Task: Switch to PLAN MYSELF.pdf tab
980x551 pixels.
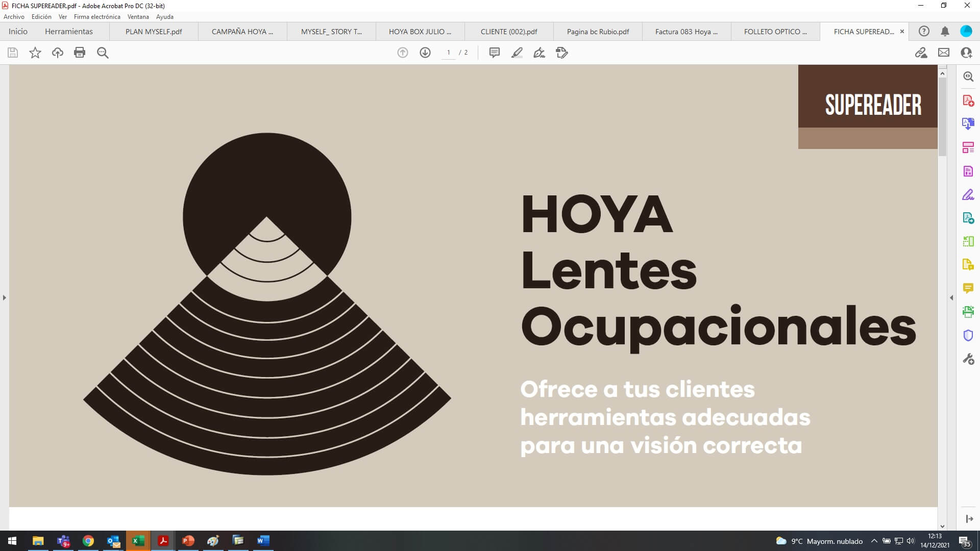Action: coord(154,32)
